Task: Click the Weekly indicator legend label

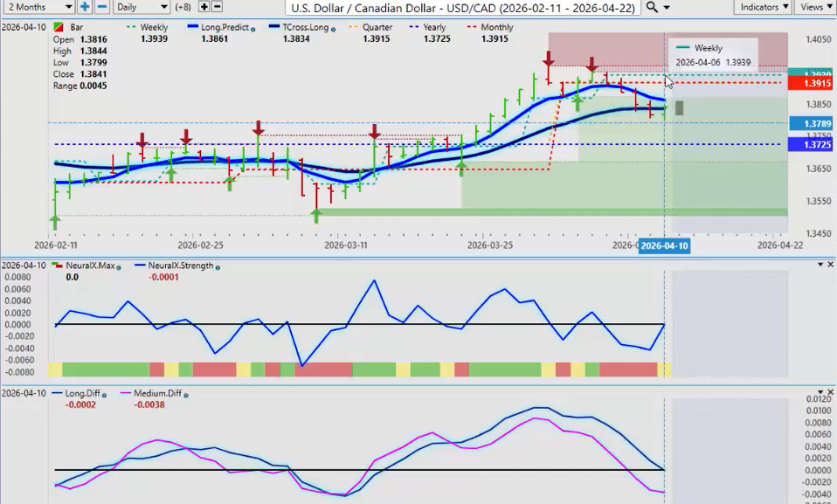Action: pos(154,28)
